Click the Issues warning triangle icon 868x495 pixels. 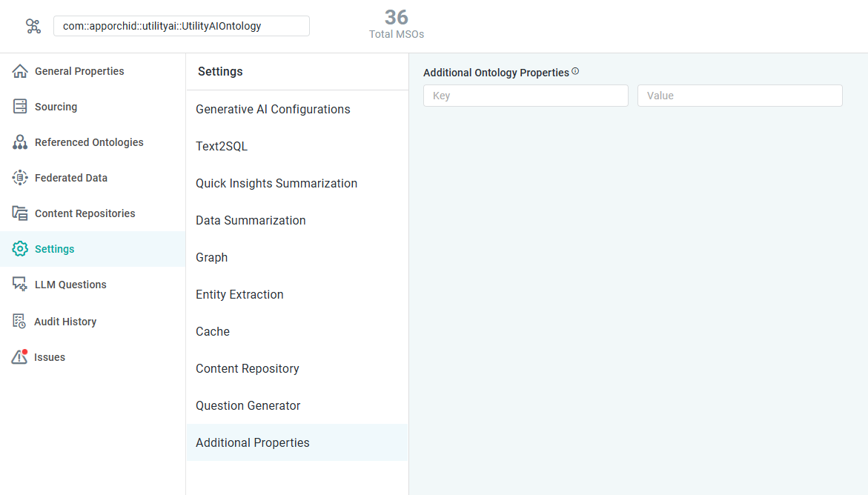point(20,357)
